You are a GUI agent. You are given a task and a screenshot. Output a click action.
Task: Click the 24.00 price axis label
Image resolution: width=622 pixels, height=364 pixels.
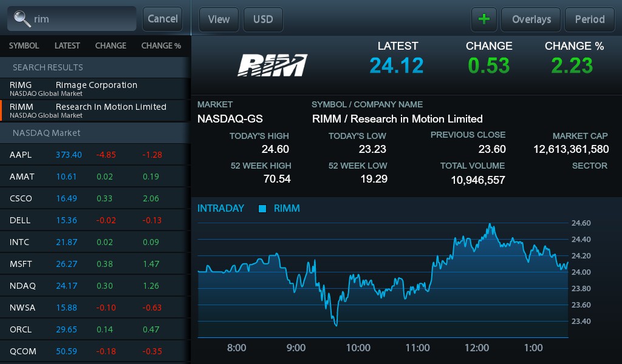click(x=581, y=272)
